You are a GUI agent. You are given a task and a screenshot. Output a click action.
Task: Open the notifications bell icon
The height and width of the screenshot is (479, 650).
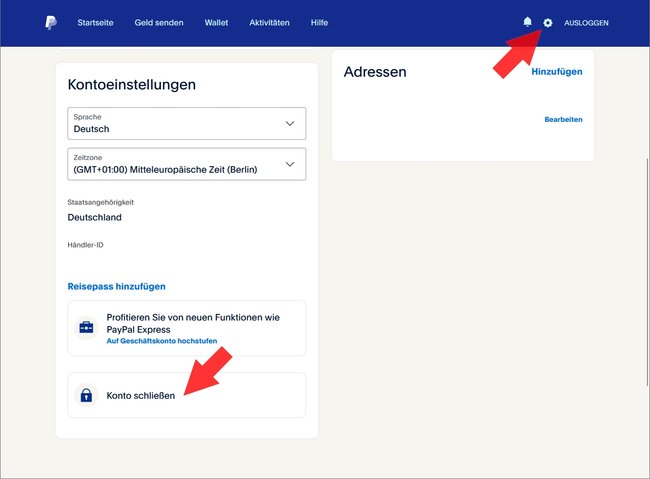coord(527,22)
